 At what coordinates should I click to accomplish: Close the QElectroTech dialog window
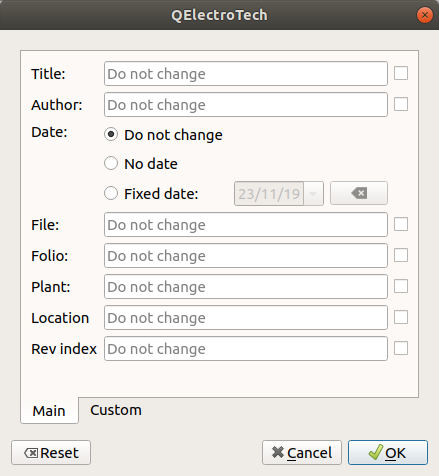coord(425,15)
